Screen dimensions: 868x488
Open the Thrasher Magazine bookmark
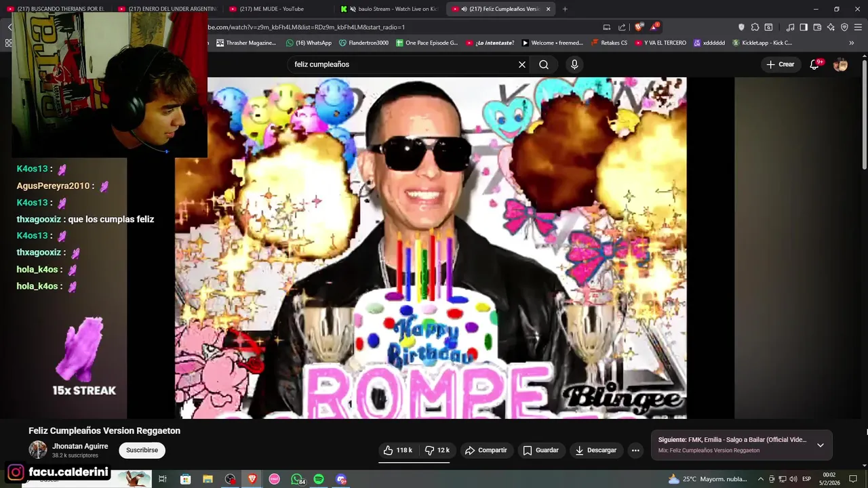point(246,43)
